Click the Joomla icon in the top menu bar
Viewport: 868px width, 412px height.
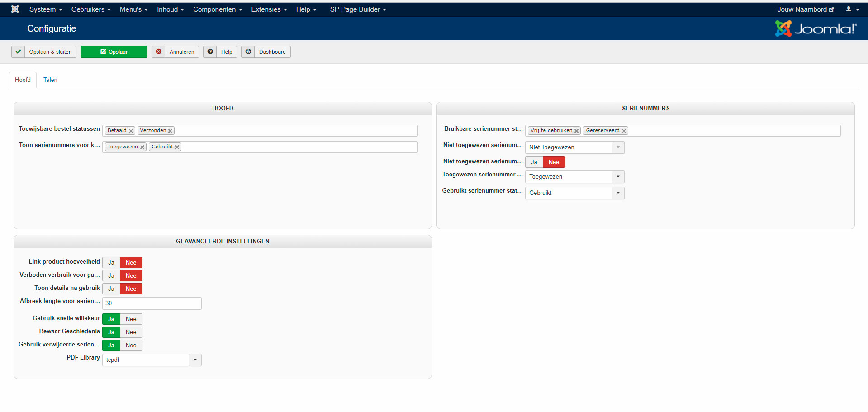coord(15,9)
